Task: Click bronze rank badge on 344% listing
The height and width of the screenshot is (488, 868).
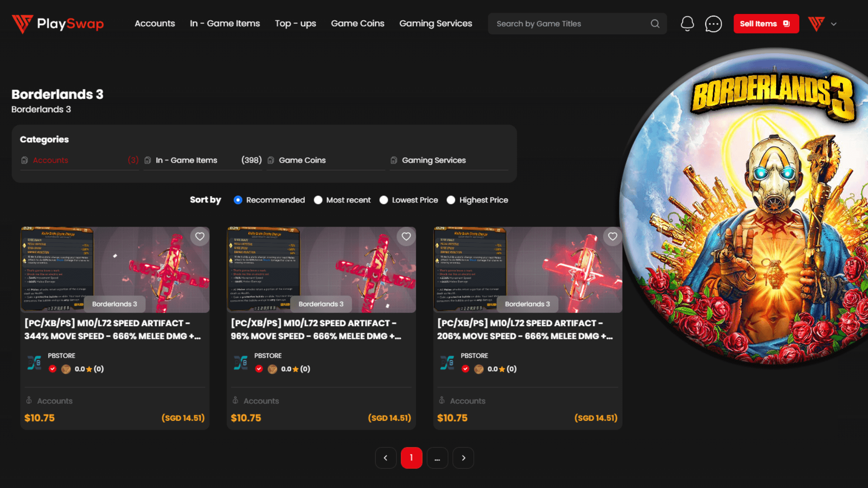Action: (x=66, y=369)
